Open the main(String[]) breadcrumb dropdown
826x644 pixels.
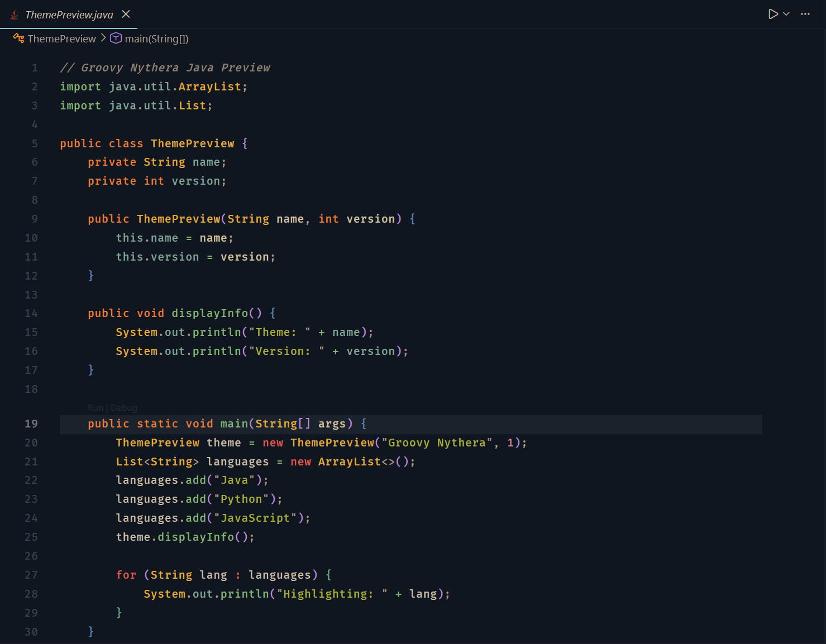coord(156,38)
